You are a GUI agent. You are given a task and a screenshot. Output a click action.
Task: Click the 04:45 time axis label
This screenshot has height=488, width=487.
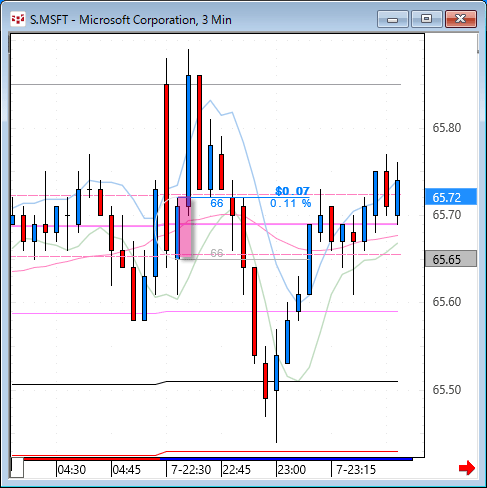[x=127, y=470]
